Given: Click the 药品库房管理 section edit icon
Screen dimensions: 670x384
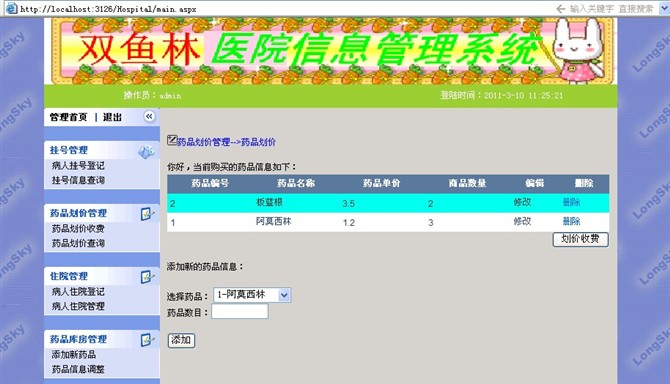Looking at the screenshot, I should click(x=147, y=340).
